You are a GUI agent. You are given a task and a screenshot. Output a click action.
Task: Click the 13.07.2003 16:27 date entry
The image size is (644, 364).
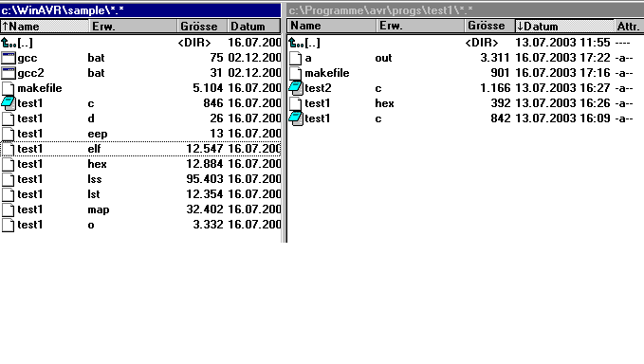tap(562, 88)
